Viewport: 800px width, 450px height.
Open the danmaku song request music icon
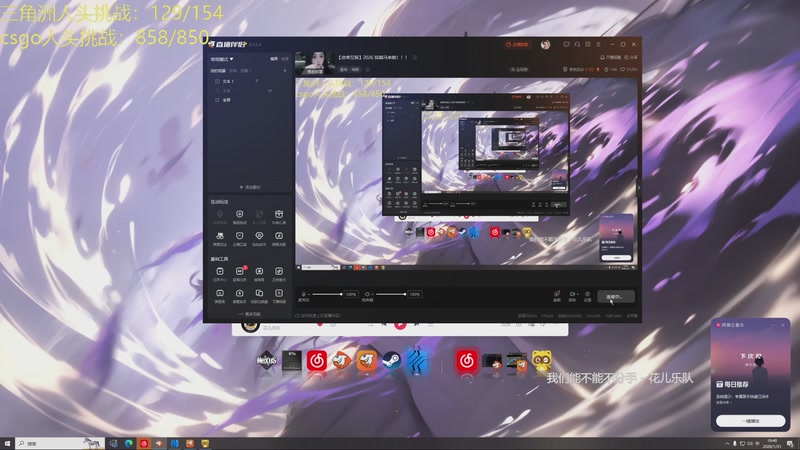click(279, 238)
